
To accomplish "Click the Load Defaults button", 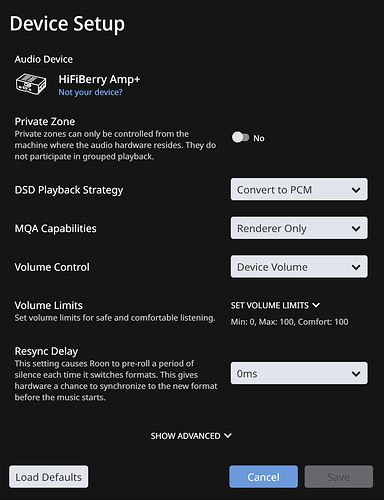I will [49, 477].
